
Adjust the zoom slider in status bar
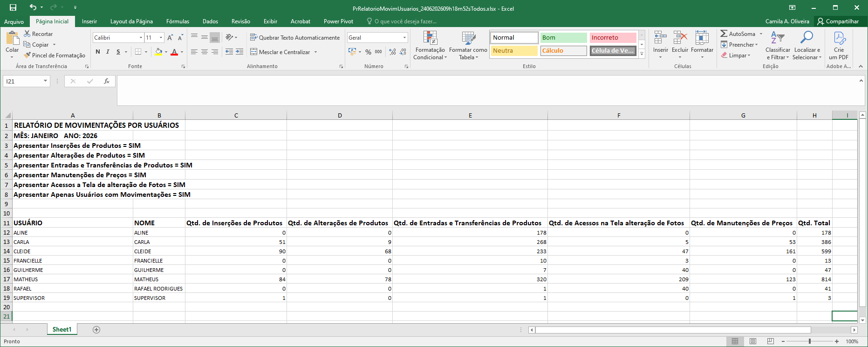click(810, 341)
